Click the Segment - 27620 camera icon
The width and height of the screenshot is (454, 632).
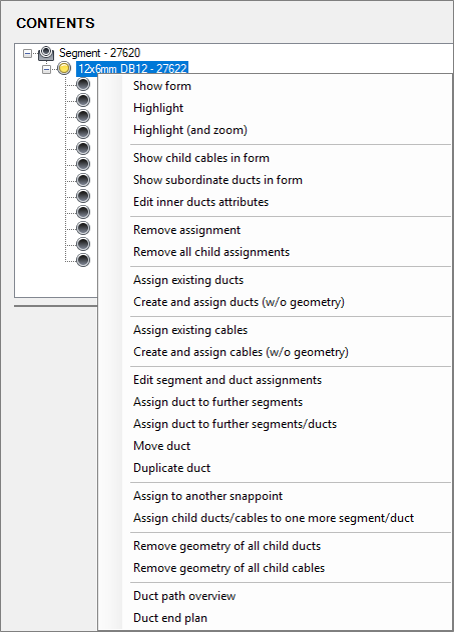[46, 53]
